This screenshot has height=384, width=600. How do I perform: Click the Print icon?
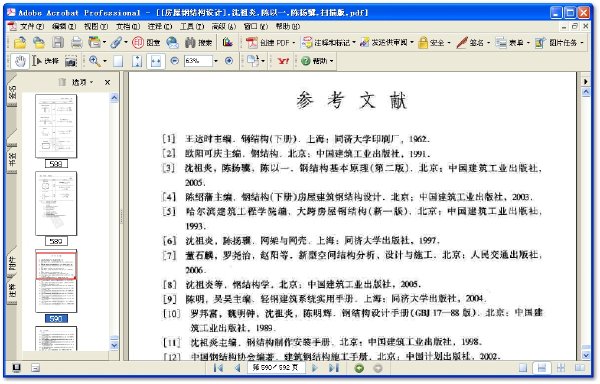click(77, 42)
